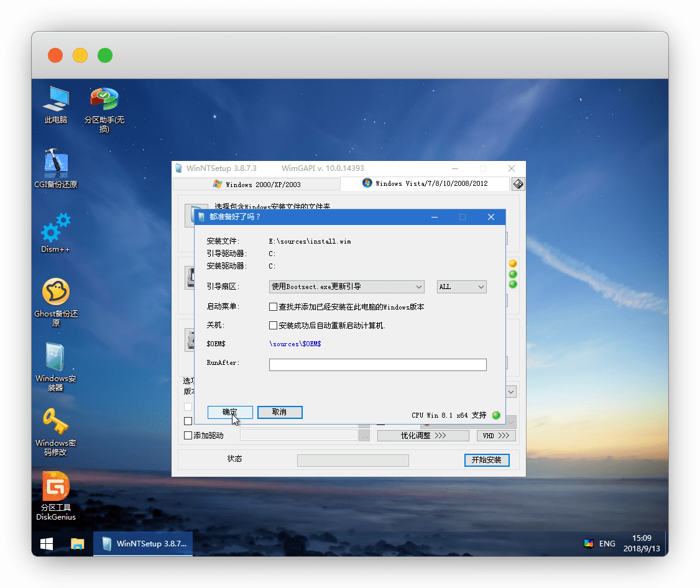Open the Dism++ gear icon
This screenshot has height=588, width=700.
[x=56, y=229]
